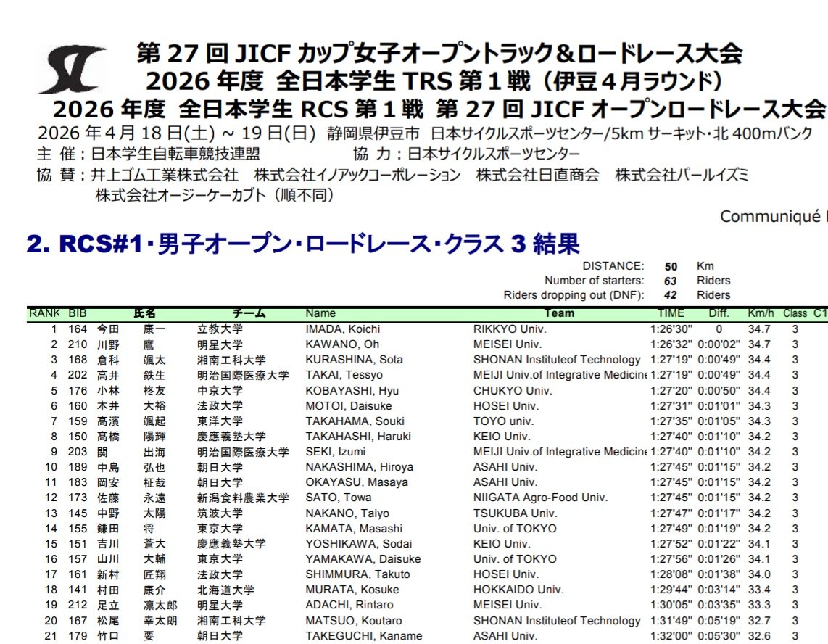The height and width of the screenshot is (644, 828).
Task: Select the name 'MURATA, Kosuke'
Action: 352,590
